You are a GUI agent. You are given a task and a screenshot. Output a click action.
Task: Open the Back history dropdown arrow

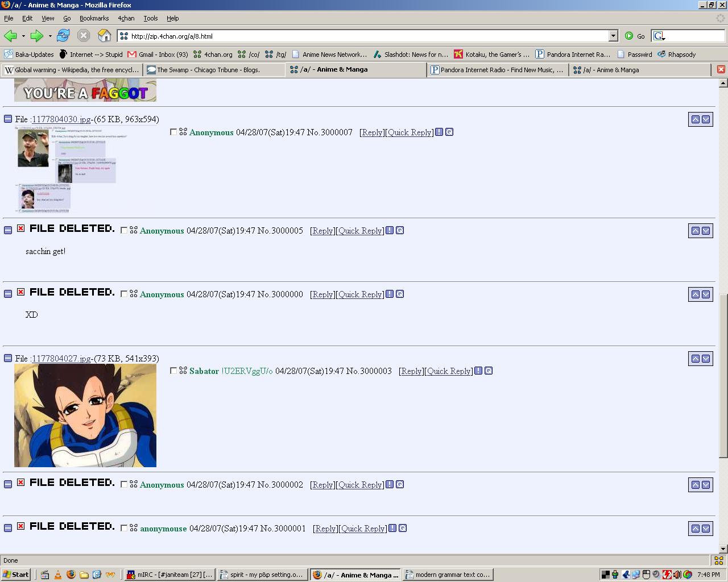tap(23, 36)
